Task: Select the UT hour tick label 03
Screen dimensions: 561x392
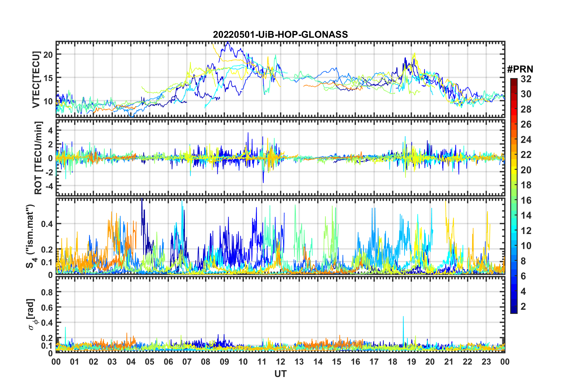Action: pyautogui.click(x=112, y=362)
